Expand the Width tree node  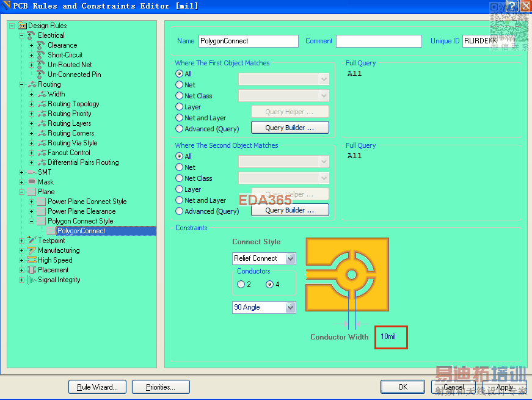pyautogui.click(x=32, y=94)
